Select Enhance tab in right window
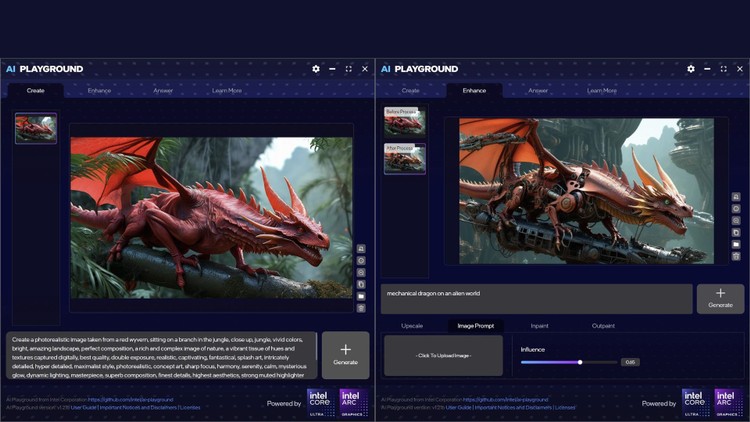750x422 pixels. (x=474, y=90)
